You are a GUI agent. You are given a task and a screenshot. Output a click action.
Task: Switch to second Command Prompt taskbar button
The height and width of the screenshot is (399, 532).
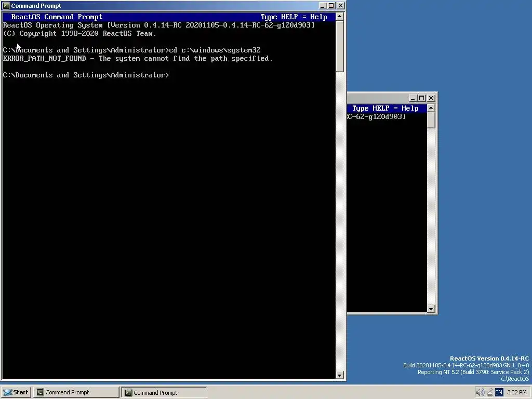(164, 393)
